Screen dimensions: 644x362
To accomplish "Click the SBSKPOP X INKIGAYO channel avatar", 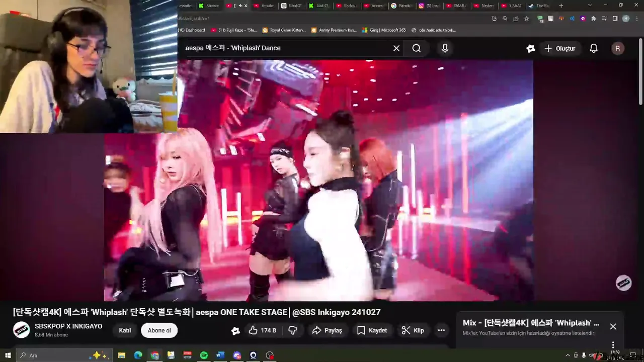I will [22, 330].
